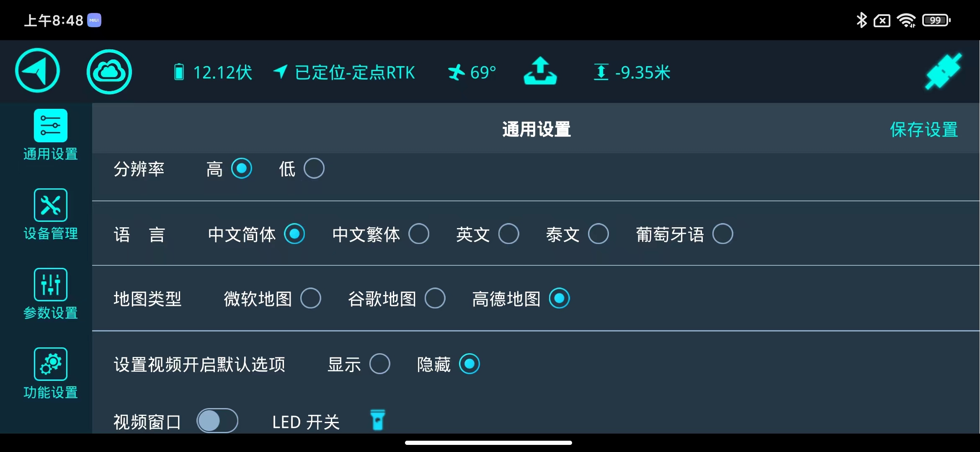The image size is (980, 452).
Task: Tap the battery voltage indicator
Action: coord(214,72)
